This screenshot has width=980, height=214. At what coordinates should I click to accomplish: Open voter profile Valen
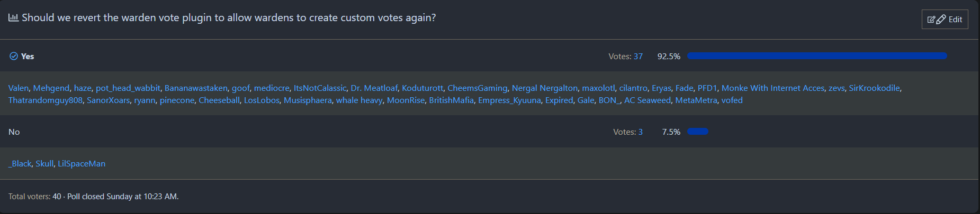click(x=19, y=88)
